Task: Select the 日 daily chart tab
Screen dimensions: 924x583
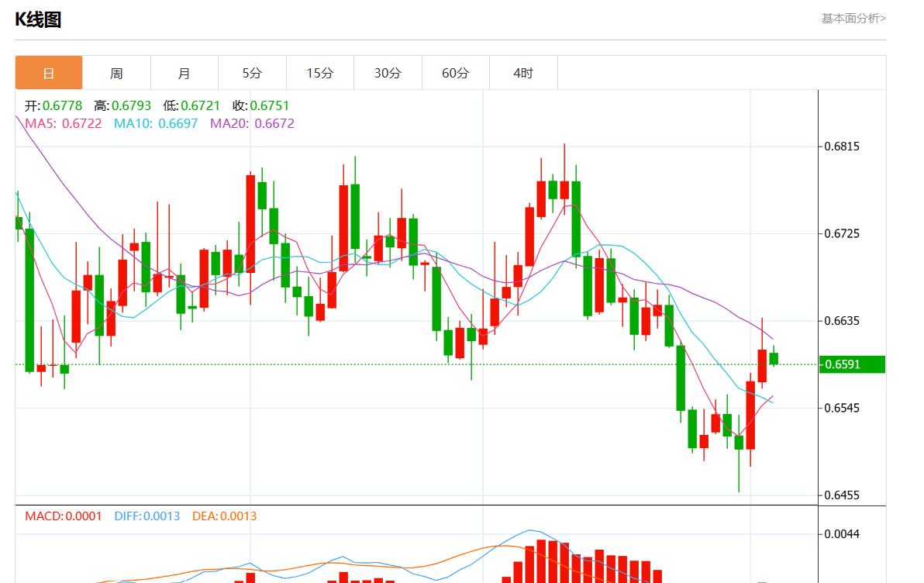Action: [49, 73]
